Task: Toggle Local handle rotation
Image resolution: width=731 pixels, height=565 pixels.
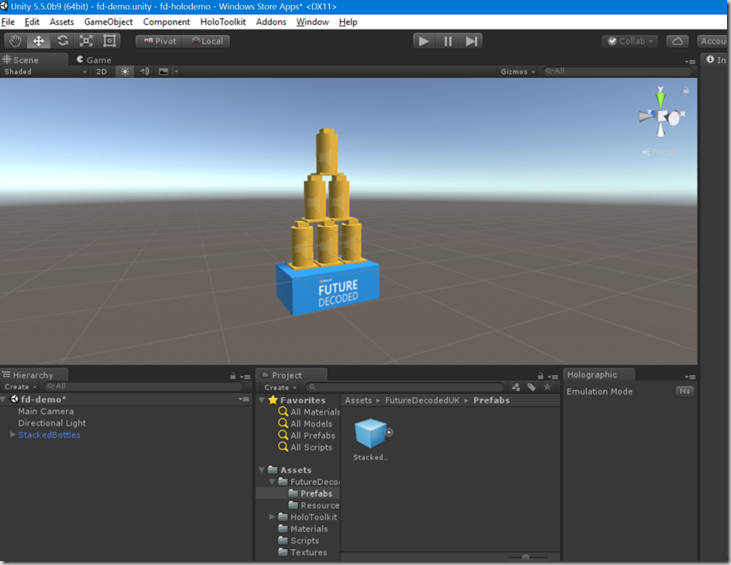Action: click(207, 41)
